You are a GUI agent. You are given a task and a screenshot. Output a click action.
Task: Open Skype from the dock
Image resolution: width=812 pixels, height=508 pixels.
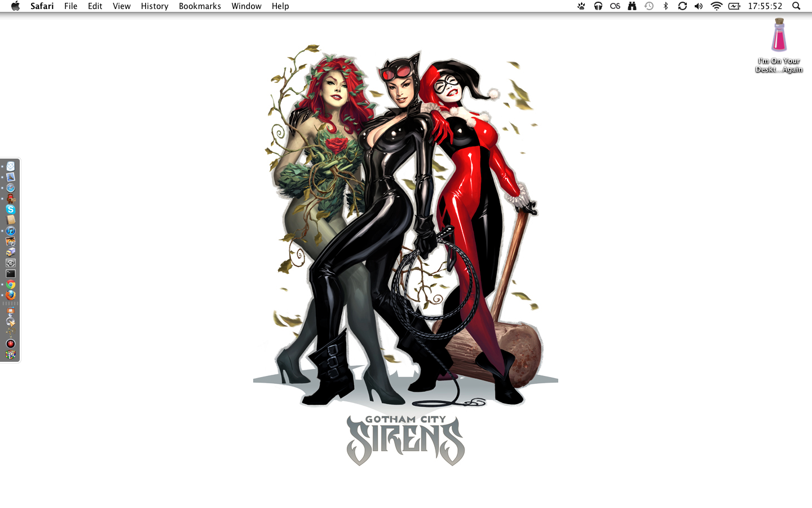(x=10, y=209)
